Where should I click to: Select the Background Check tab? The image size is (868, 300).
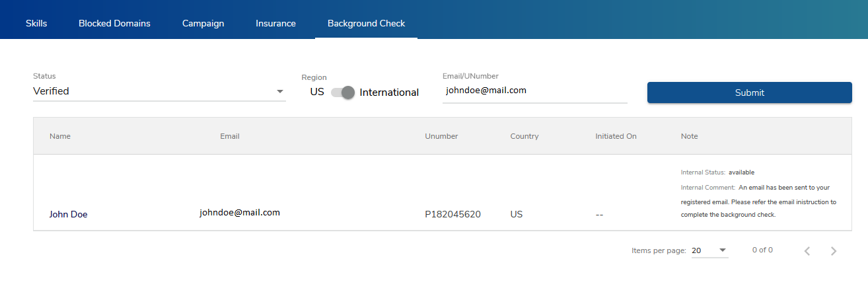point(366,23)
